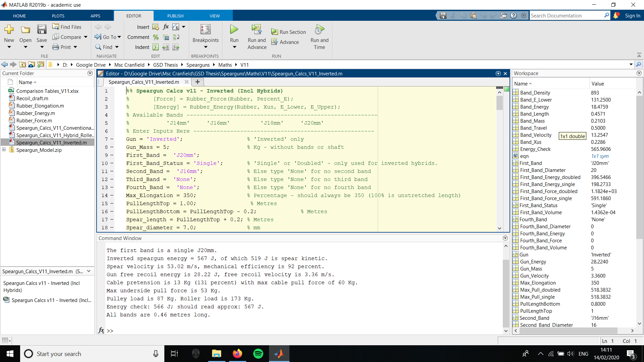
Task: Expand the Compare dropdown arrow
Action: (x=86, y=37)
